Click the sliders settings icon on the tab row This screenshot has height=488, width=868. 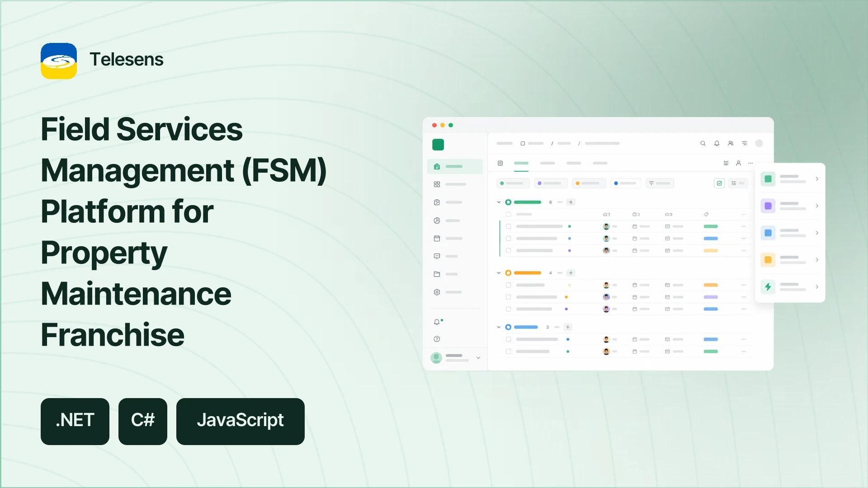pos(726,163)
